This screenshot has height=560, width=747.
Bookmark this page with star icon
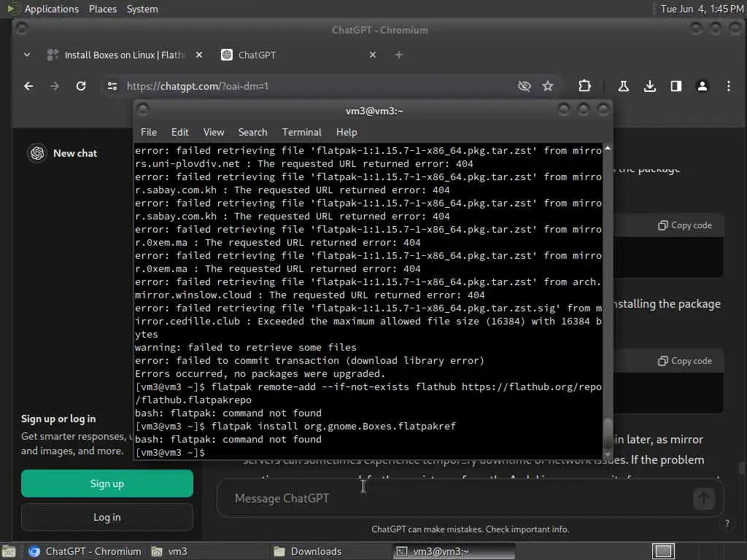tap(548, 86)
